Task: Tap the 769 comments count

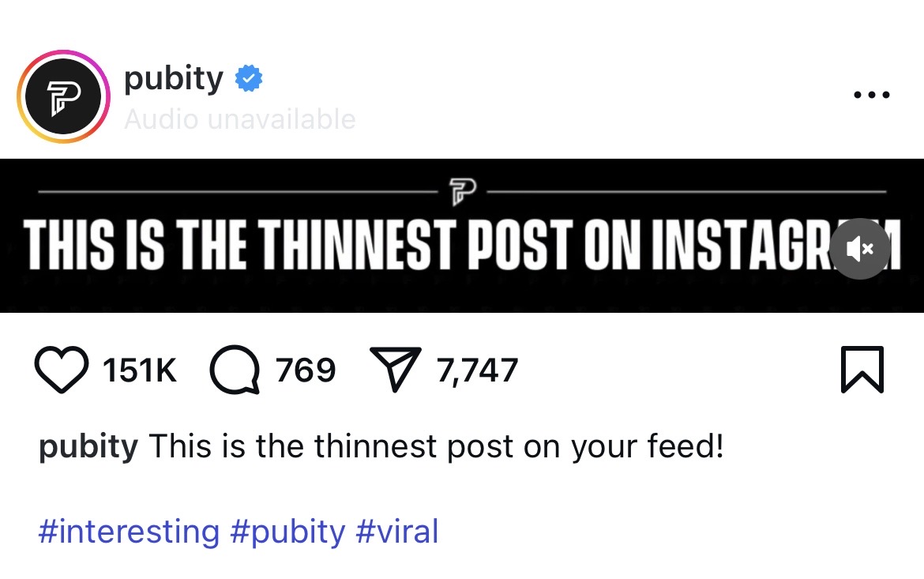Action: tap(306, 370)
